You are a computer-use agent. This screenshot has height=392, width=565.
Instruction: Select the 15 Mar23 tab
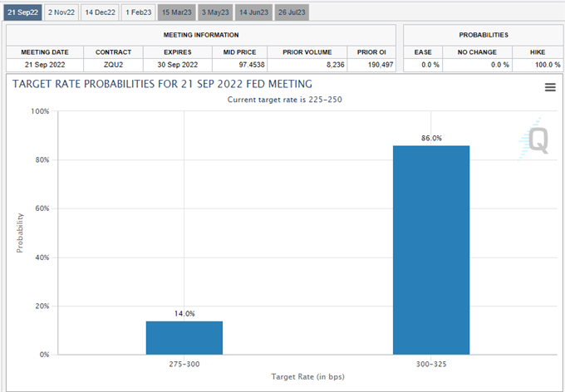[x=176, y=12]
